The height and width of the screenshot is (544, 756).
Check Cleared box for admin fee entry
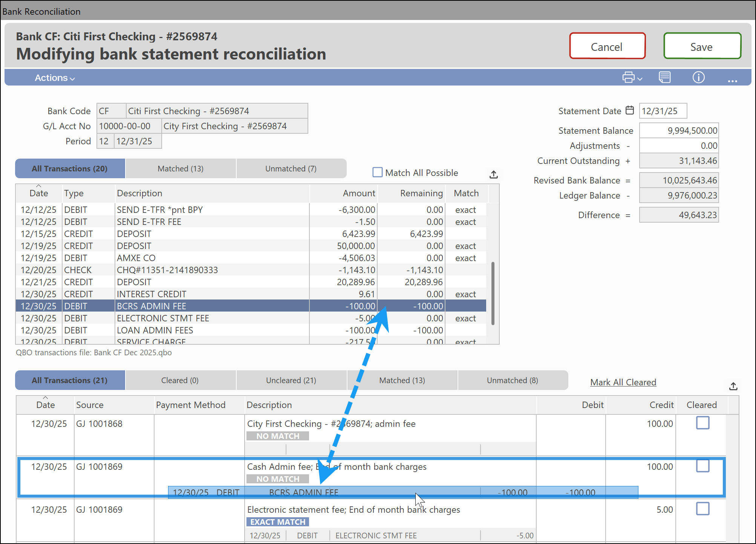pos(702,423)
